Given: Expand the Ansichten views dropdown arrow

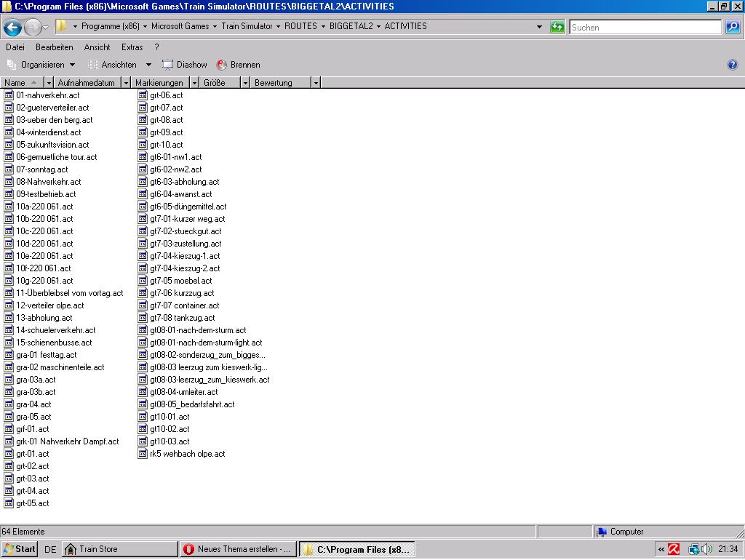Looking at the screenshot, I should point(148,65).
